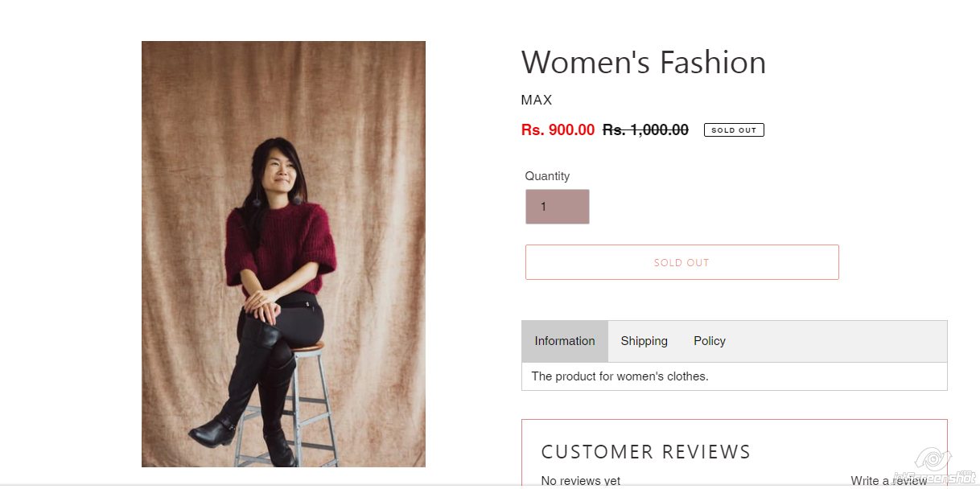Select the Policy tab

click(x=709, y=341)
